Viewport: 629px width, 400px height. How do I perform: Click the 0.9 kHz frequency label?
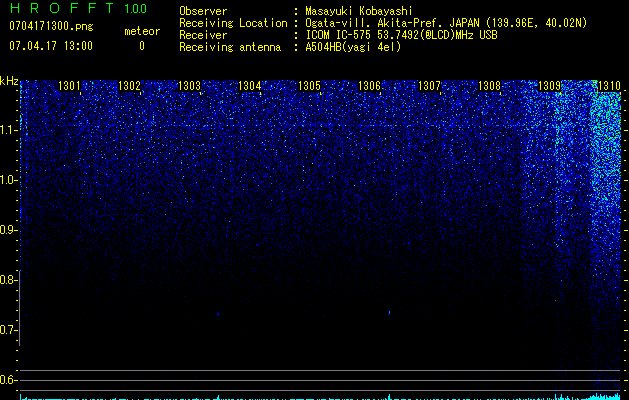tap(8, 230)
